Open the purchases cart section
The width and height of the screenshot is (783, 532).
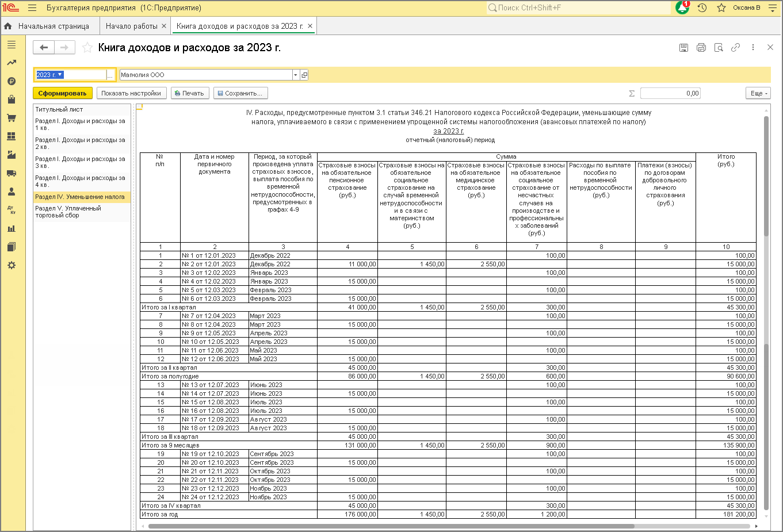tap(12, 118)
